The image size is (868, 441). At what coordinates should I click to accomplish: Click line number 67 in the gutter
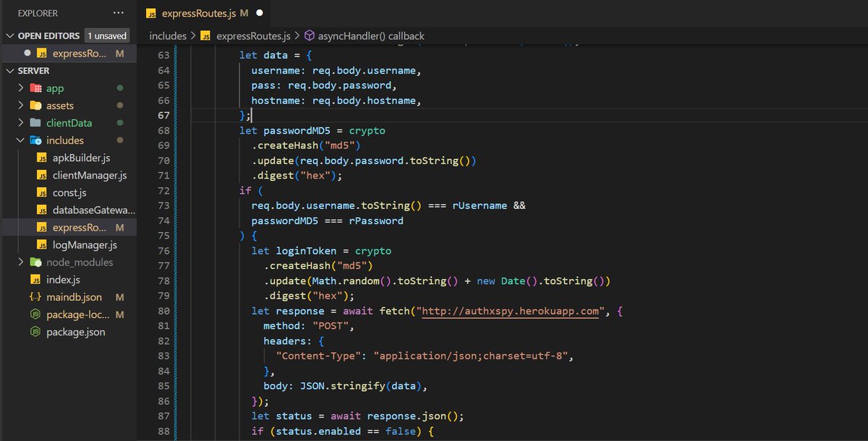coord(163,115)
